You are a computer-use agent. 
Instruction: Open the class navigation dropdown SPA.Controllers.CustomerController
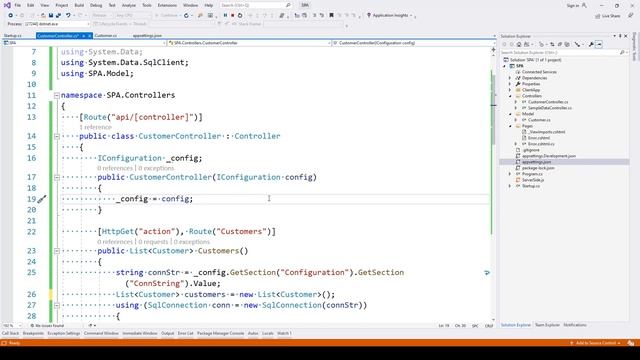tap(248, 43)
